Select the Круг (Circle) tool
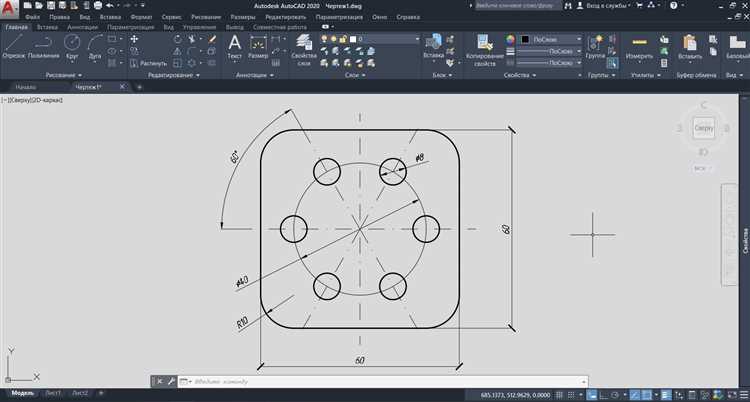The height and width of the screenshot is (402, 750). 72,47
